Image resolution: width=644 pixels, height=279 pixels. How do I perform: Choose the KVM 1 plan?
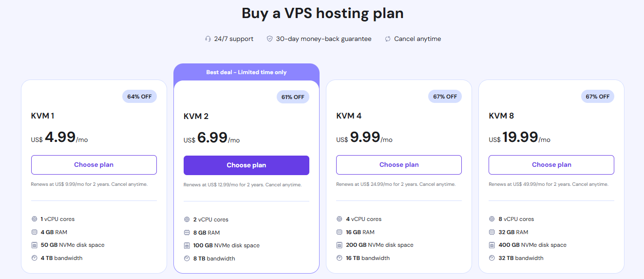pyautogui.click(x=94, y=165)
